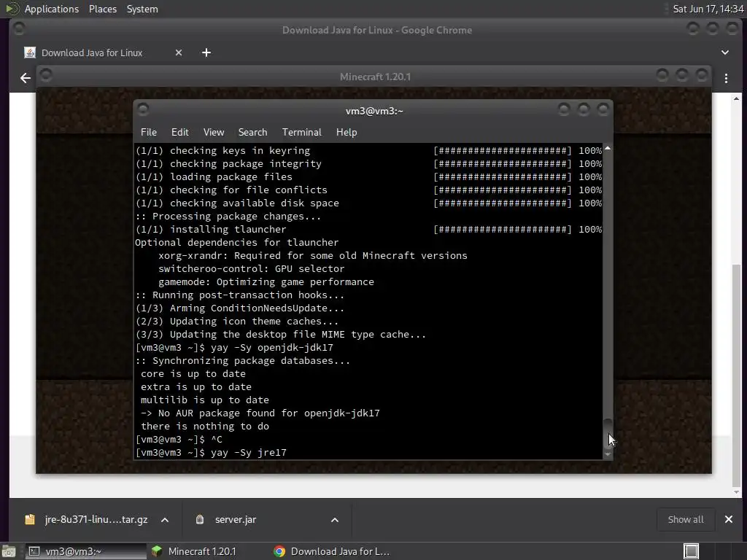Viewport: 747px width, 560px height.
Task: Click the terminal scrollbar down arrow
Action: [x=608, y=454]
